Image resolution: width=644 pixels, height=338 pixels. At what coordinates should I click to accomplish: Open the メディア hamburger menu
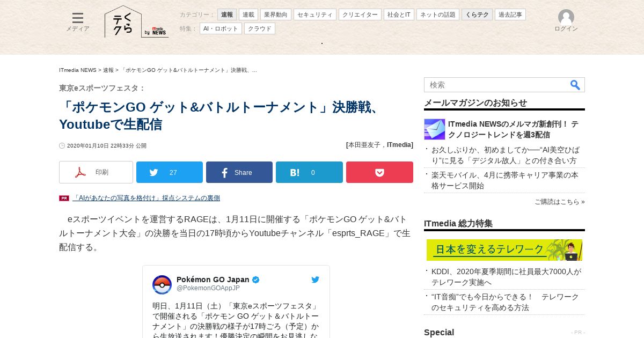pyautogui.click(x=78, y=22)
